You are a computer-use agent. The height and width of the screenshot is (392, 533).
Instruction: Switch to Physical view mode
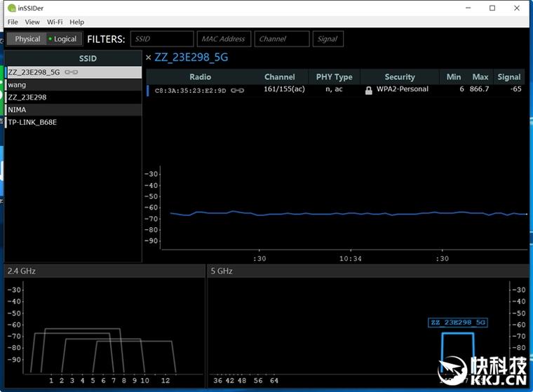(27, 39)
